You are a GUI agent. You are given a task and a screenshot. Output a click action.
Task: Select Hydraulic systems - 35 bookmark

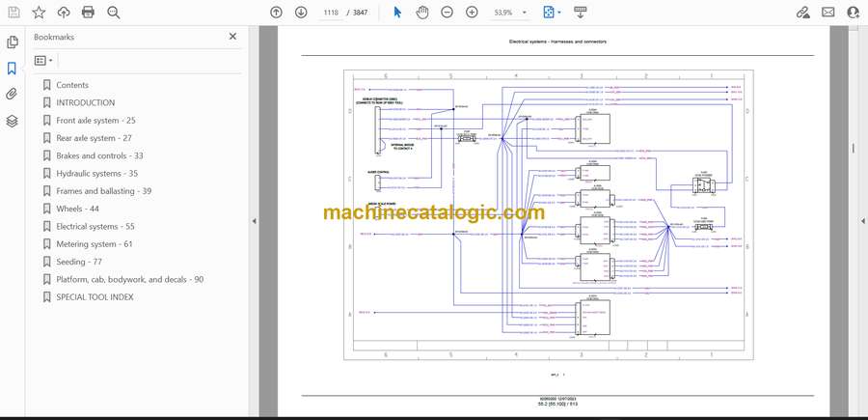[x=96, y=174]
